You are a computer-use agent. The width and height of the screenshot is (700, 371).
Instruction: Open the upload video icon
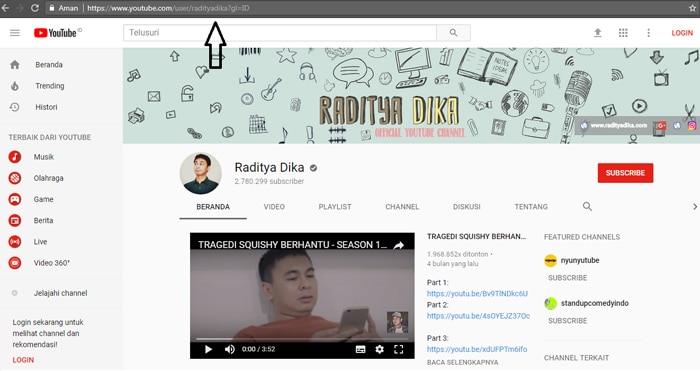(x=597, y=33)
